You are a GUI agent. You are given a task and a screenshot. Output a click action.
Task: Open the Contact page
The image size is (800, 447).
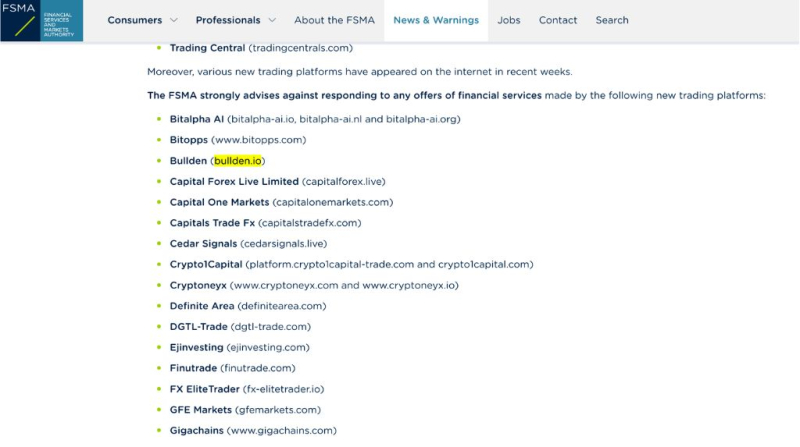coord(558,20)
